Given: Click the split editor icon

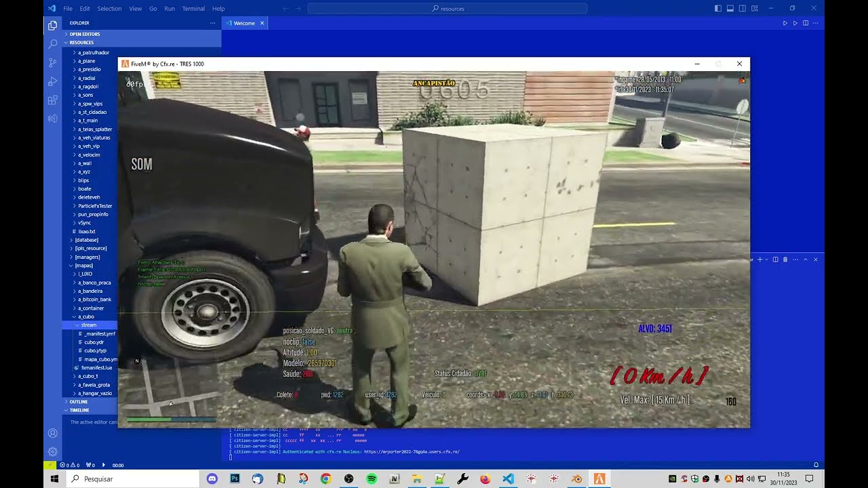Looking at the screenshot, I should pyautogui.click(x=806, y=23).
